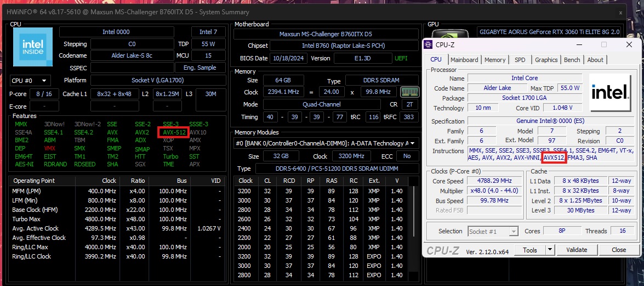Click the Threads 16 value in CPU-Z
Screen dimensions: 644x286
622,231
